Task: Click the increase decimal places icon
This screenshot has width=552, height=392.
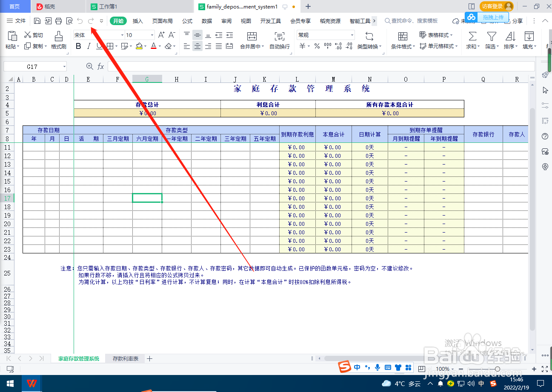Action: (x=338, y=46)
